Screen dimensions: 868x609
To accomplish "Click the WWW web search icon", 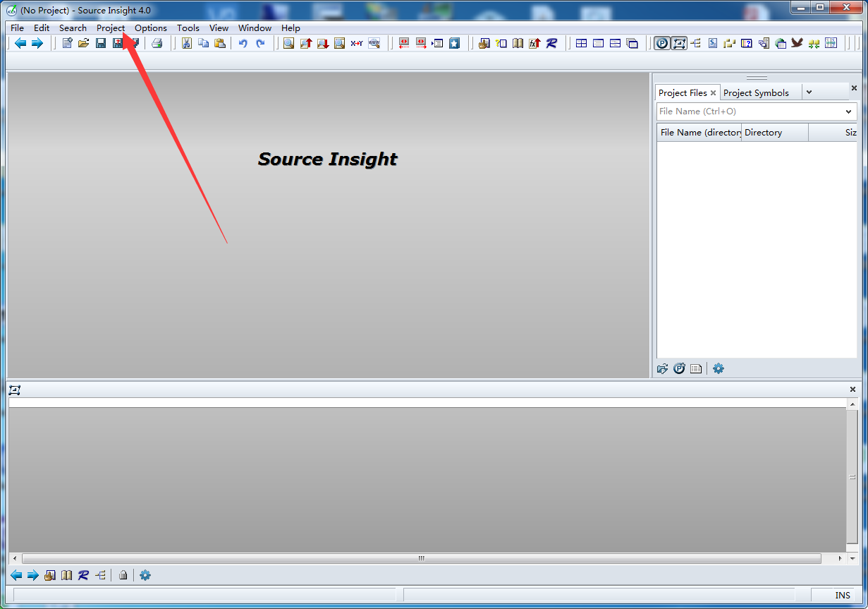I will click(x=374, y=43).
